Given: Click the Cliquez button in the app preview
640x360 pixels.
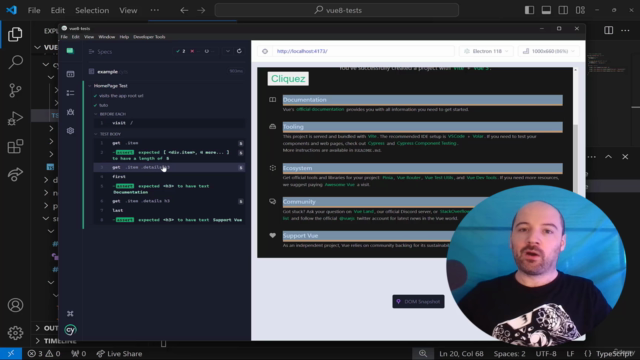Looking at the screenshot, I should coord(288,79).
